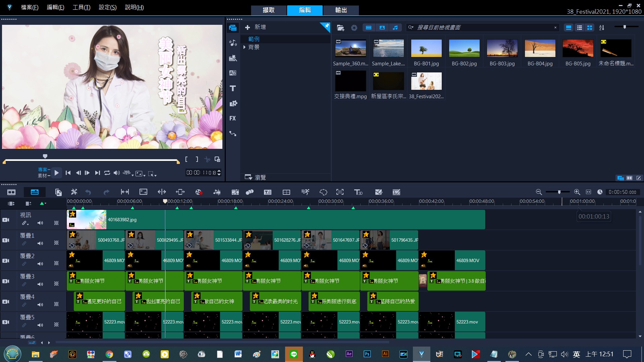
Task: Switch to Storyboard view
Action: (11, 192)
